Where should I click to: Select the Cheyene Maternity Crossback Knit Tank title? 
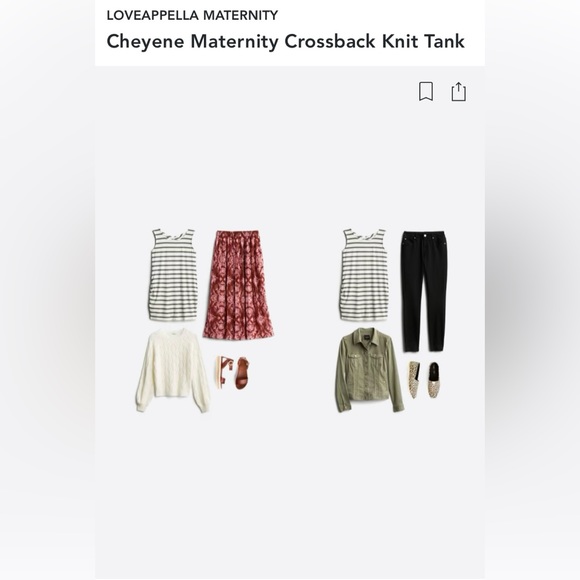(x=285, y=41)
